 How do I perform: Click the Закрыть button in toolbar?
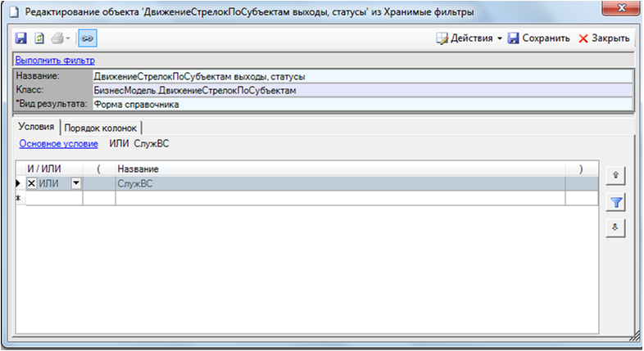tap(604, 38)
